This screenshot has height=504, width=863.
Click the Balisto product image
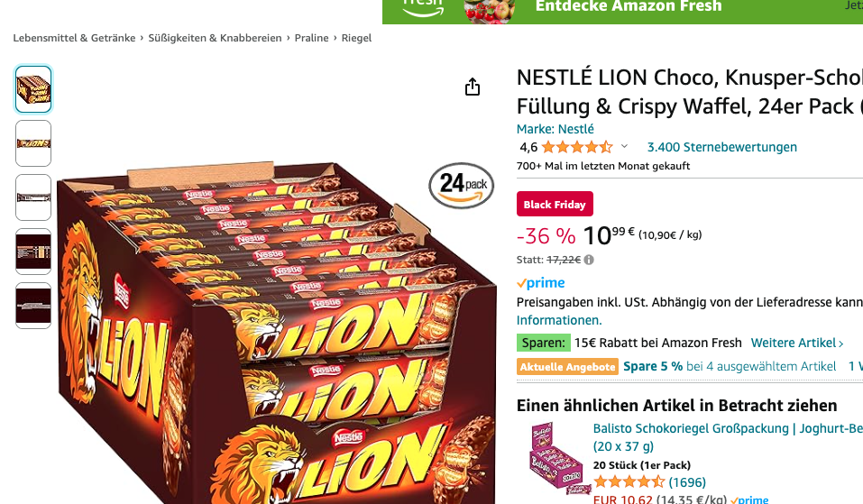(552, 457)
